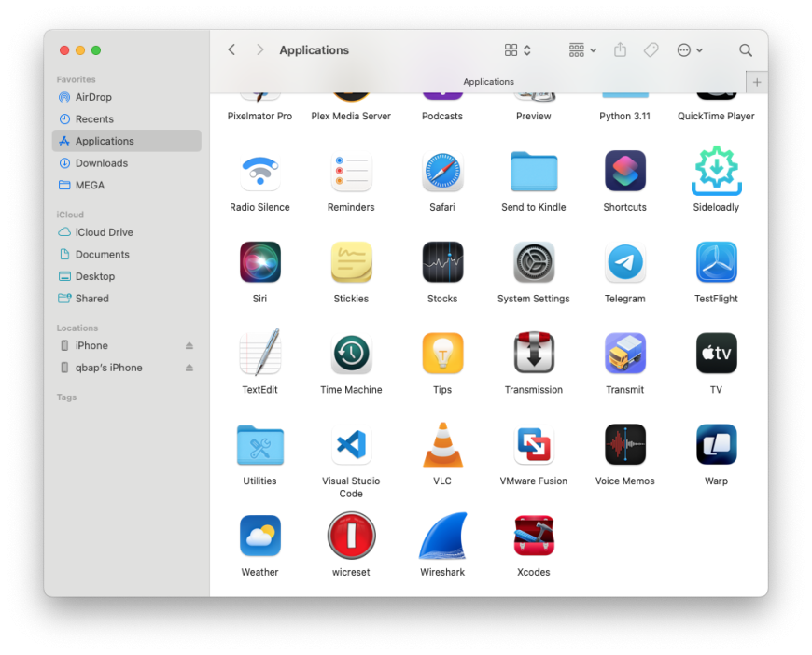Go back with the left chevron button
Viewport: 812px width, 655px height.
pos(232,49)
